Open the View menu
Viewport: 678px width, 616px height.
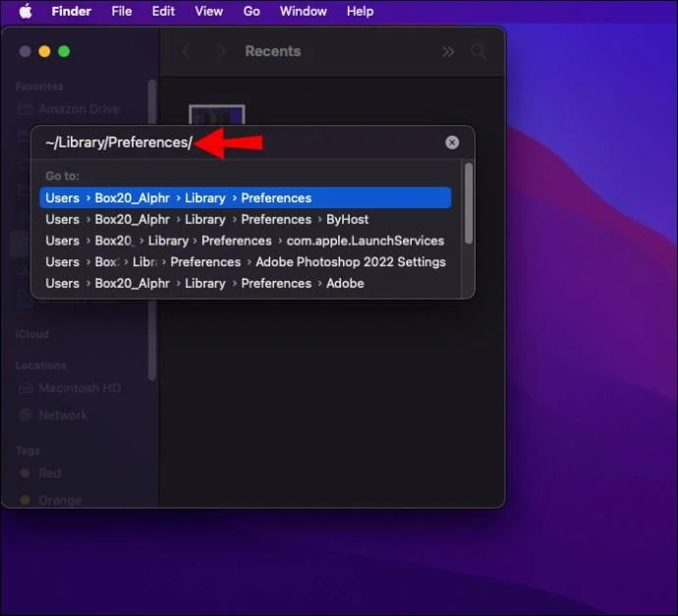coord(209,11)
